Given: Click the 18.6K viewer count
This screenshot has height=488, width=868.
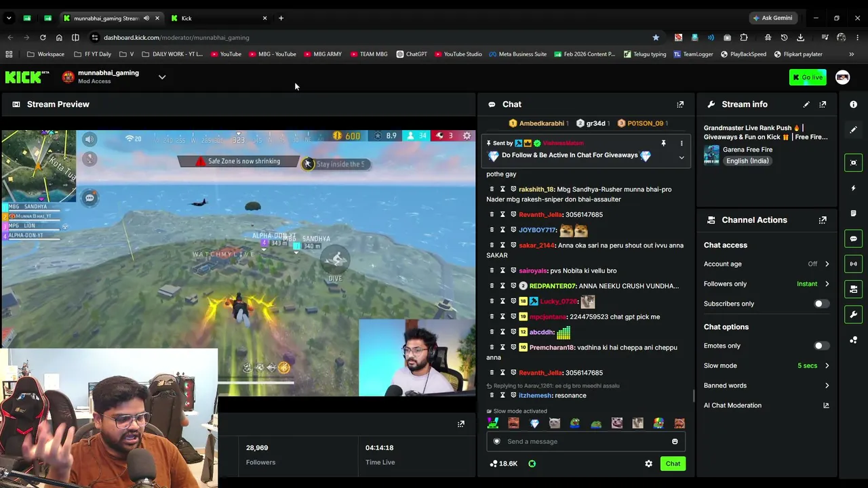Looking at the screenshot, I should pyautogui.click(x=504, y=464).
